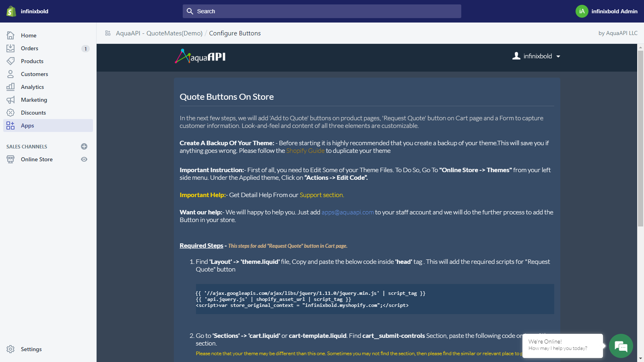Click the Apps grid icon
This screenshot has width=644, height=362.
(10, 125)
